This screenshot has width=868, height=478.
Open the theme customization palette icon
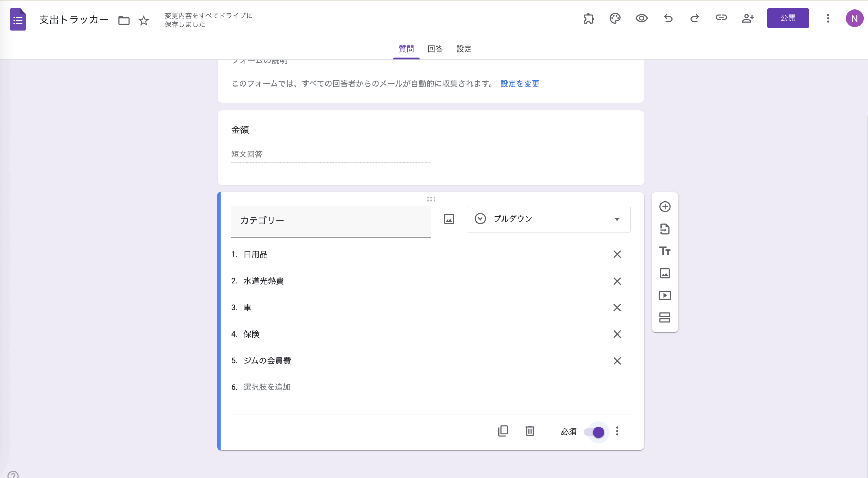615,18
